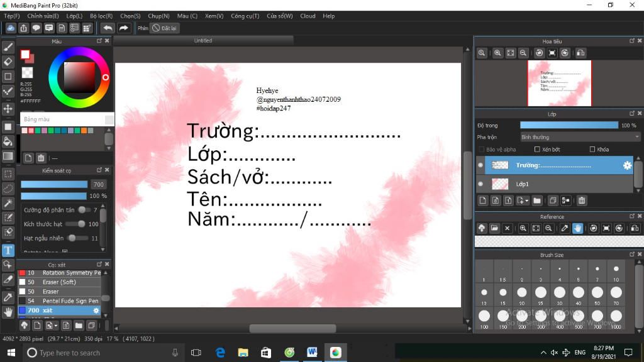Click the Redo arrow in toolbar

click(123, 28)
